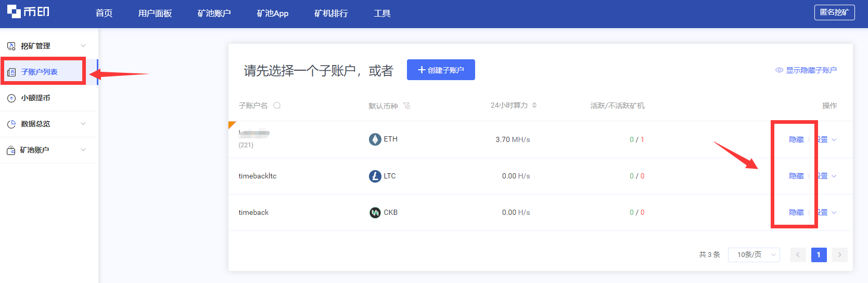
Task: Sort by 24小时算力 using the arrows
Action: pos(534,105)
